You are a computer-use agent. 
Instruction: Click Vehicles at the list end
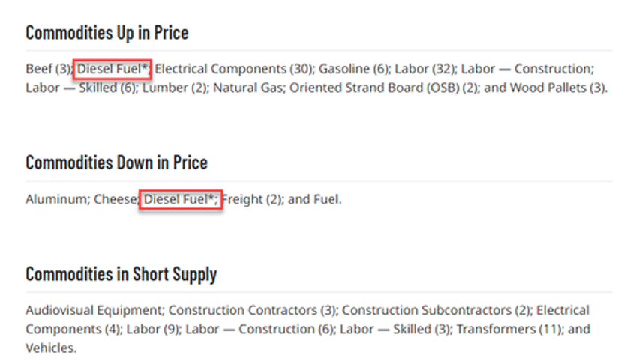[x=51, y=348]
